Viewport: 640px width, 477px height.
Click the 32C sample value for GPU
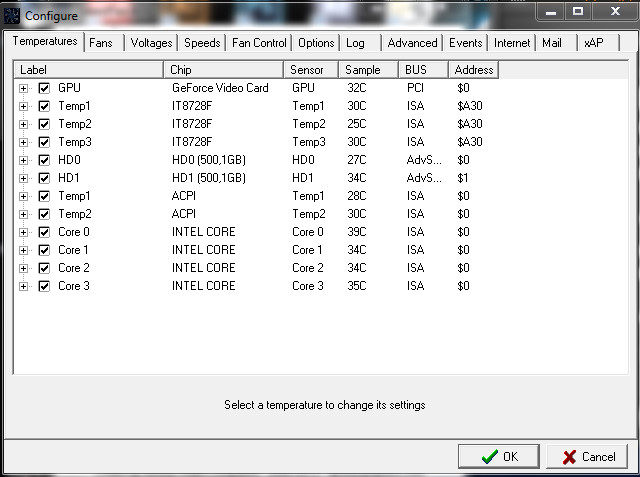(x=357, y=88)
